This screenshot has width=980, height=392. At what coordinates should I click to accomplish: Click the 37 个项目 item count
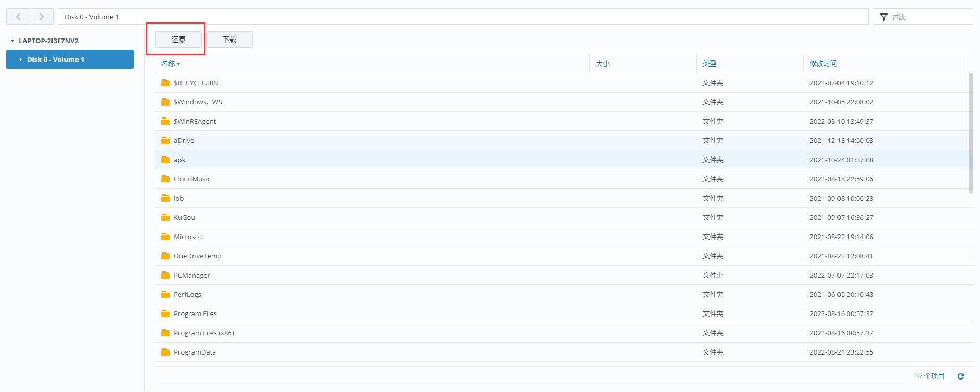coord(930,376)
